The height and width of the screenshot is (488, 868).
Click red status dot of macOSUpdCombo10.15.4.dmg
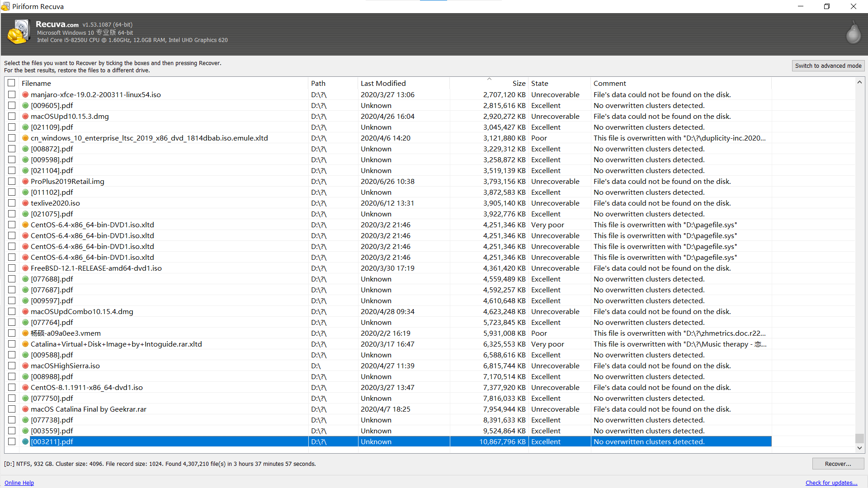pos(25,311)
